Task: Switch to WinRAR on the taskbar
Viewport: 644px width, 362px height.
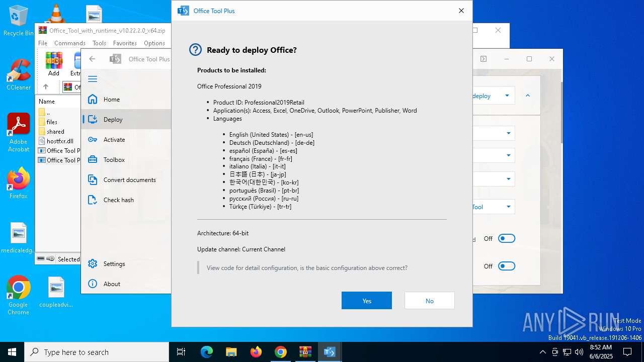Action: (x=305, y=352)
